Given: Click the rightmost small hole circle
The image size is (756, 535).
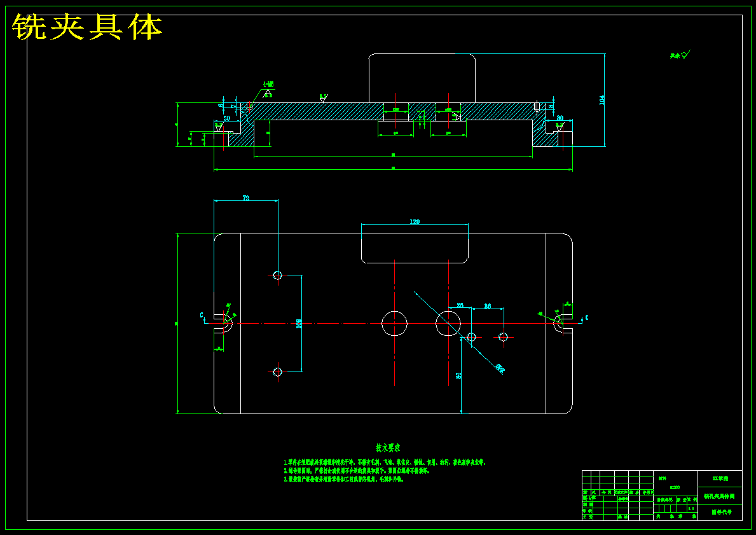Looking at the screenshot, I should (504, 337).
